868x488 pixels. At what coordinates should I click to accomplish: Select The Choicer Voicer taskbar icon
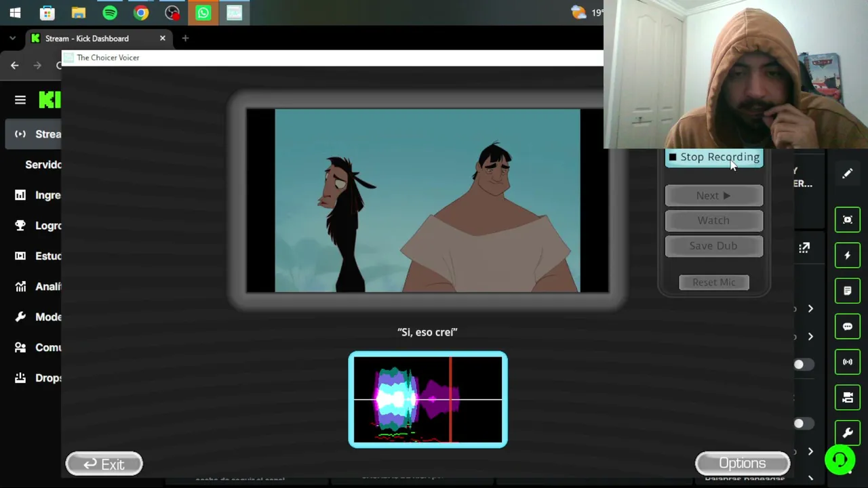point(234,13)
